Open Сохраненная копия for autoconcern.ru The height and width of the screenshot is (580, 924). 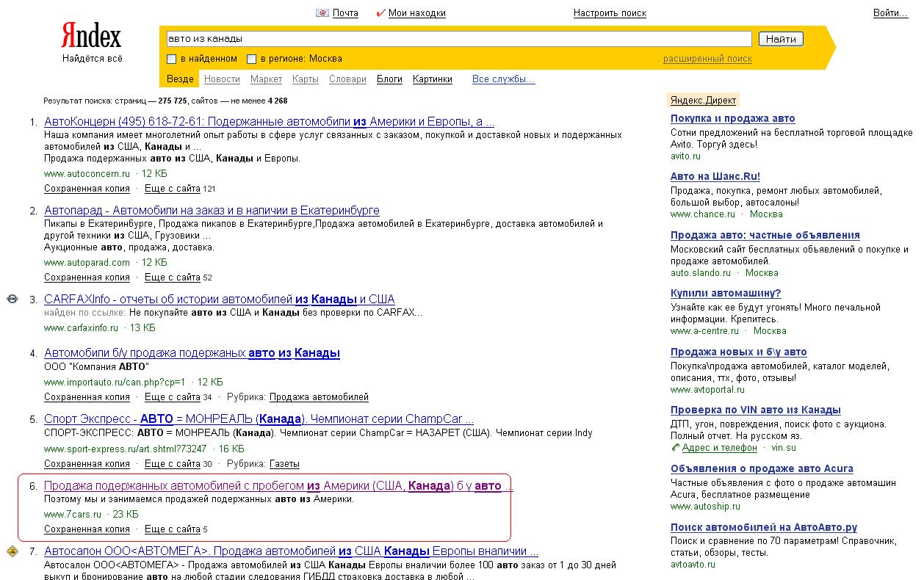tap(87, 189)
